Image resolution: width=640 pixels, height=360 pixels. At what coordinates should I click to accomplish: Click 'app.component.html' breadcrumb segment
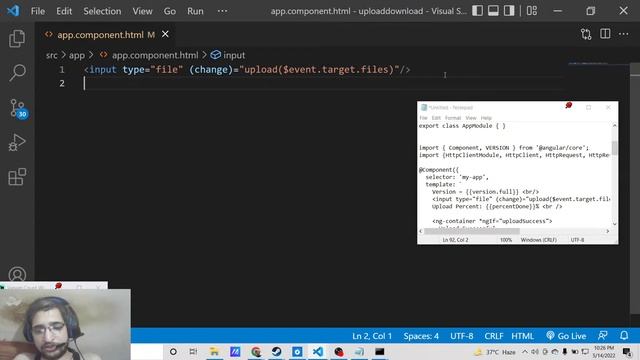click(x=155, y=55)
